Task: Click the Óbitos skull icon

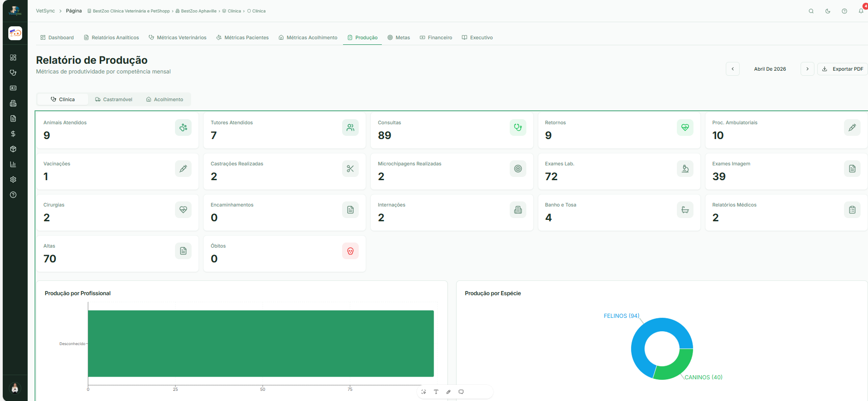Action: (350, 251)
